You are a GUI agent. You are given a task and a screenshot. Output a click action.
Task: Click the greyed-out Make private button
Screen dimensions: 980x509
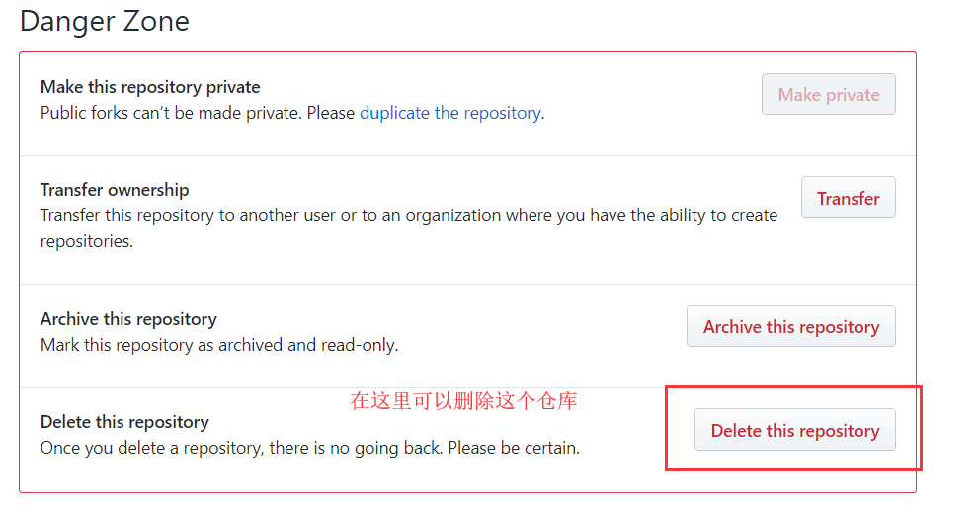pyautogui.click(x=828, y=95)
